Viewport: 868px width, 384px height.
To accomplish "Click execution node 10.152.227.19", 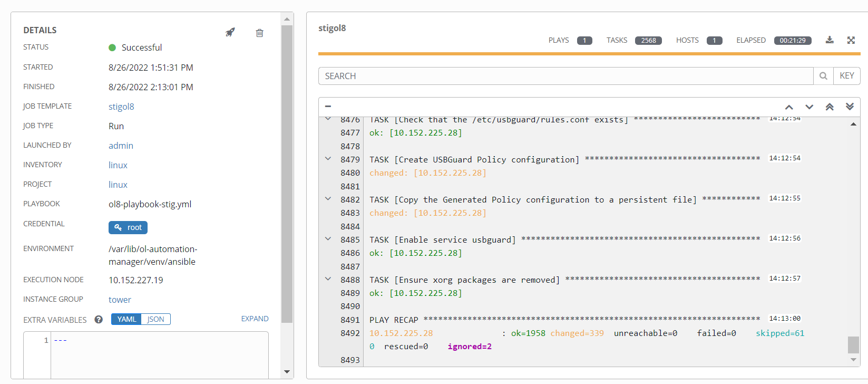I will 136,280.
